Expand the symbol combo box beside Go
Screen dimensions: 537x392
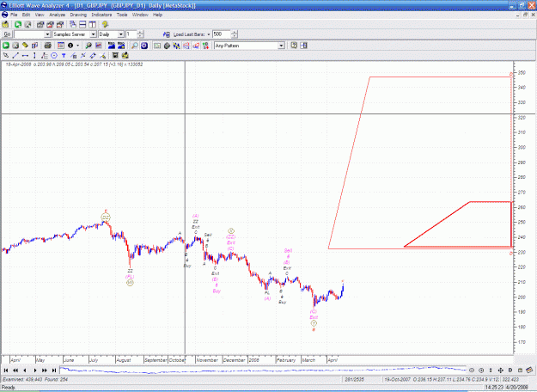[47, 34]
